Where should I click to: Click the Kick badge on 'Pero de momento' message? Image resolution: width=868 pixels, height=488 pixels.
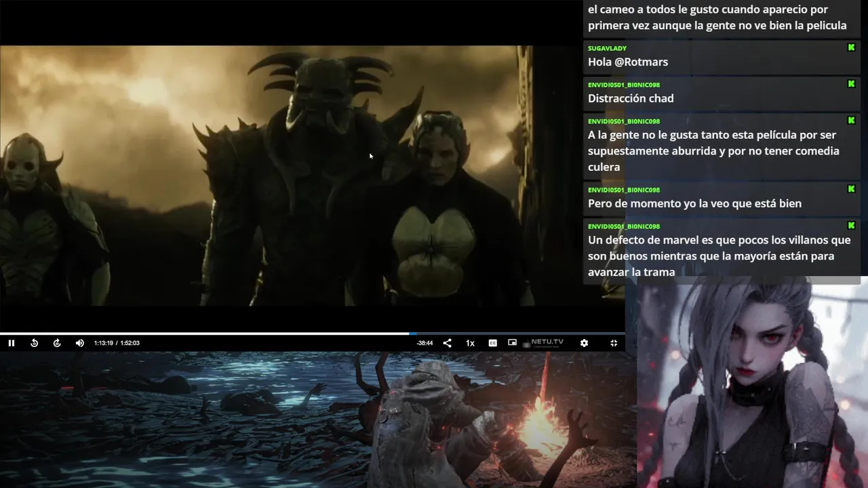click(851, 189)
